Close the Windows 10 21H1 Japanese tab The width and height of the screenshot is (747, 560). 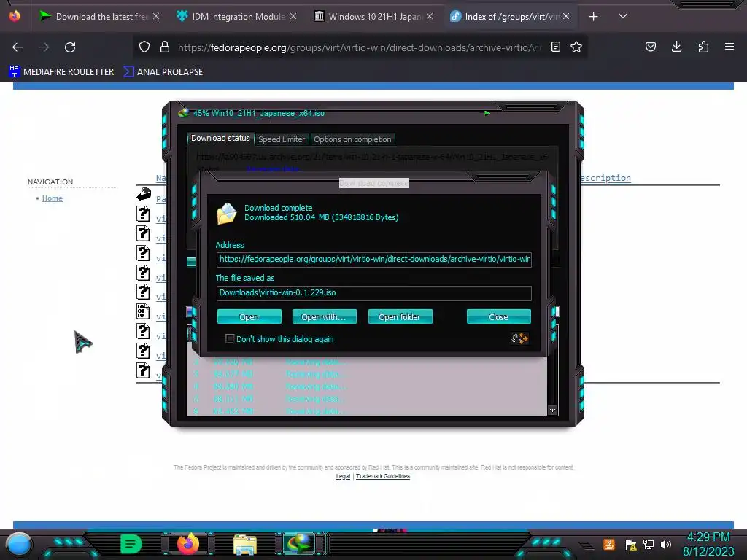[430, 16]
